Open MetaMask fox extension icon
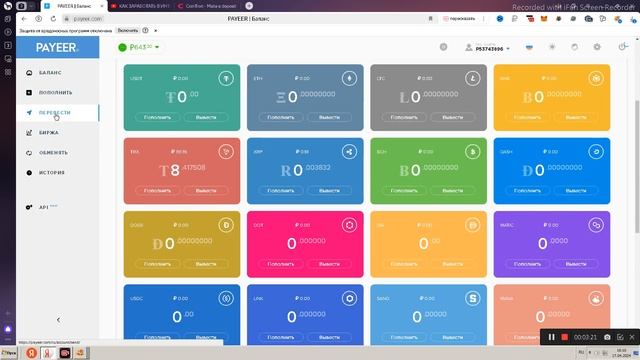Viewport: 640px width, 360px height. (544, 19)
